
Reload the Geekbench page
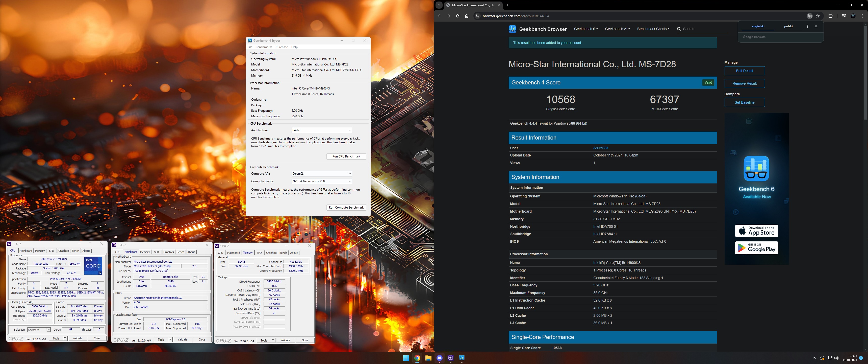[x=457, y=16]
